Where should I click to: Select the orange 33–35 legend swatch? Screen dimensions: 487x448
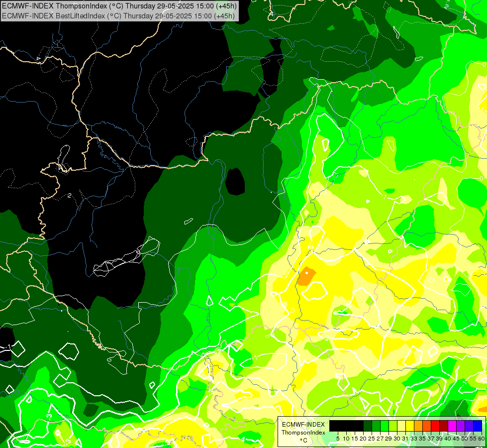click(418, 426)
